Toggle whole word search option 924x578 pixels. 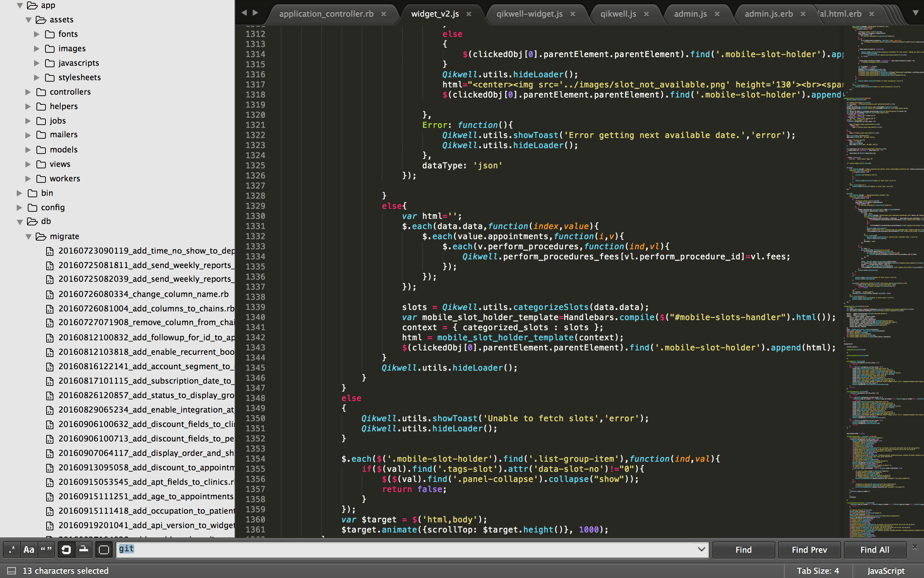(46, 550)
